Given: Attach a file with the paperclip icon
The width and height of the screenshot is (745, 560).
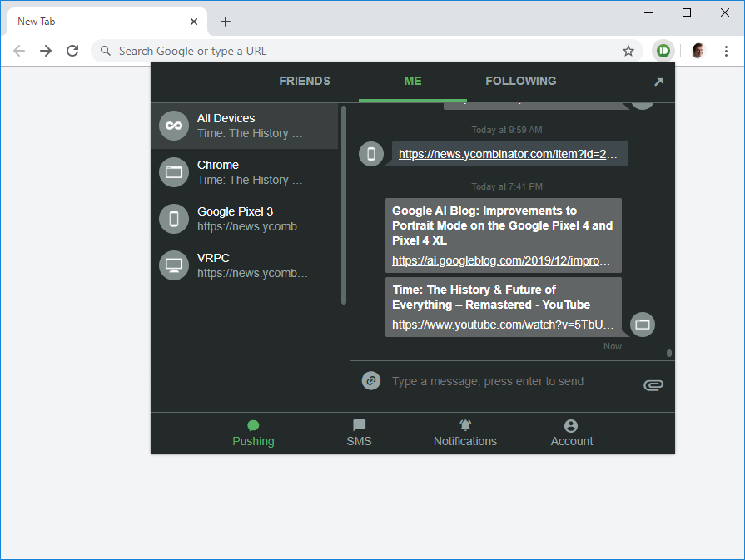Looking at the screenshot, I should point(653,384).
